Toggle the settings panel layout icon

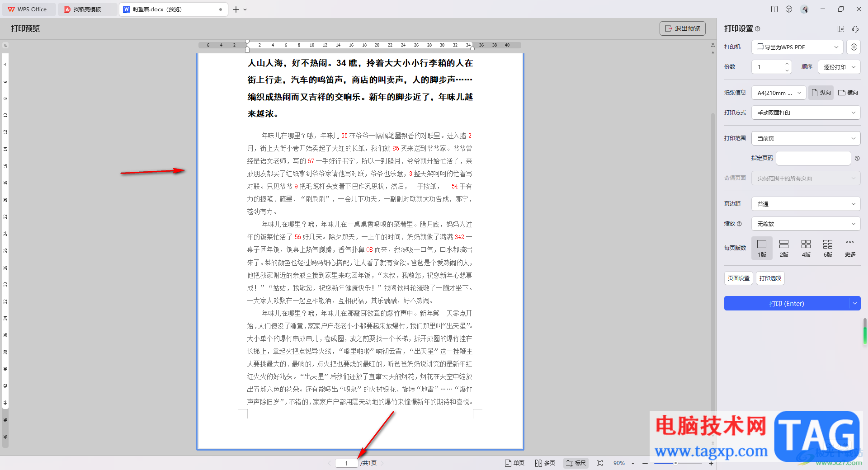tap(841, 29)
